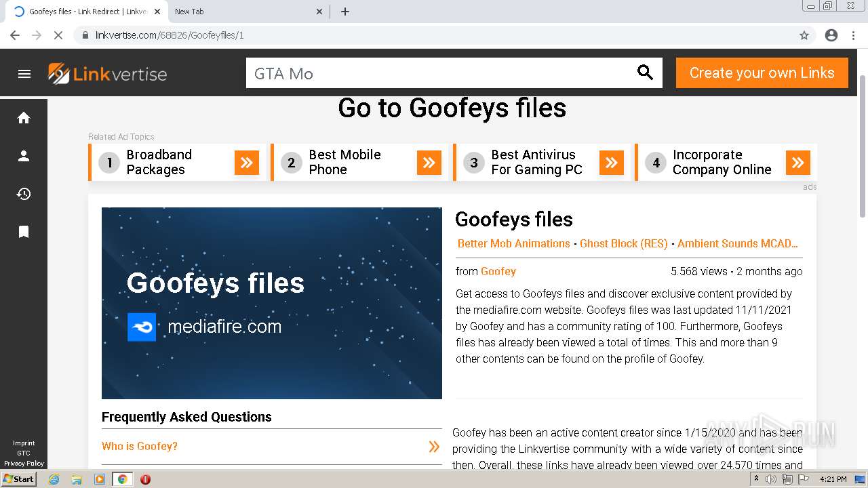Click the arrow button for Best Antivirus
This screenshot has height=488, width=868.
click(x=612, y=163)
